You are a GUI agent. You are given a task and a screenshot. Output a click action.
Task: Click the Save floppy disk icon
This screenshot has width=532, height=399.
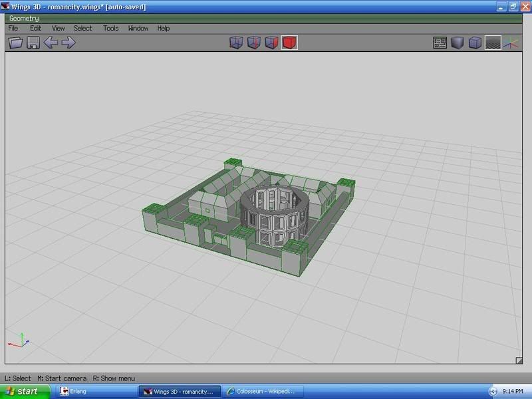click(x=33, y=43)
